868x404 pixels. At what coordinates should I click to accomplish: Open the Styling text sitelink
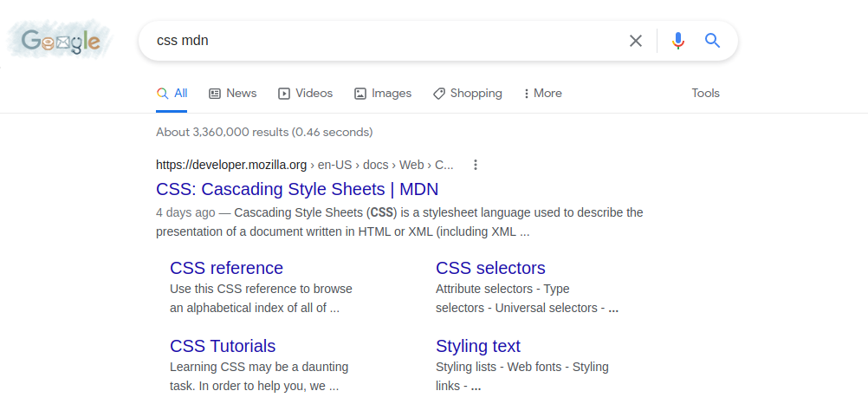tap(477, 346)
